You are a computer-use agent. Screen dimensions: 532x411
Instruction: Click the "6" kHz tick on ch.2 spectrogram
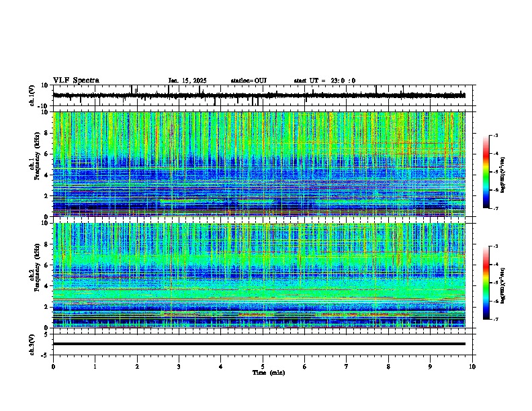pos(47,265)
